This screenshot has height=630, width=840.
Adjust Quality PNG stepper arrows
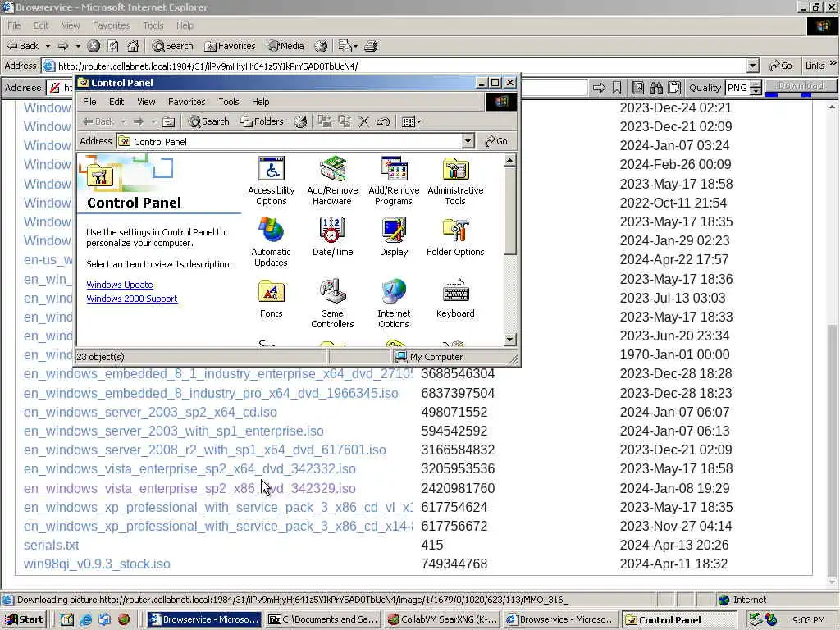pyautogui.click(x=756, y=88)
